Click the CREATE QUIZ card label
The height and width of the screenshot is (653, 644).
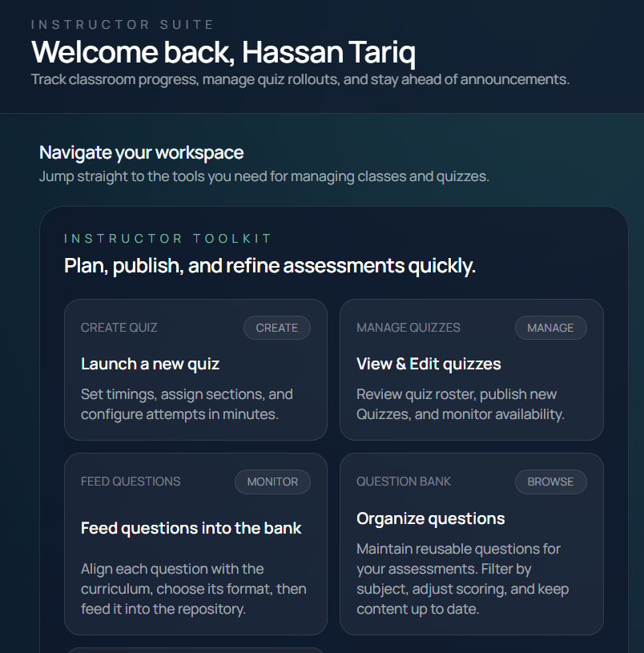coord(119,328)
